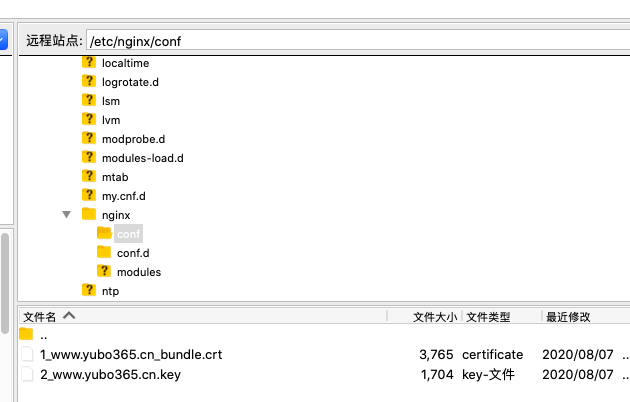This screenshot has height=402, width=630.
Task: Sort by the 文件大小 column header
Action: (x=424, y=316)
